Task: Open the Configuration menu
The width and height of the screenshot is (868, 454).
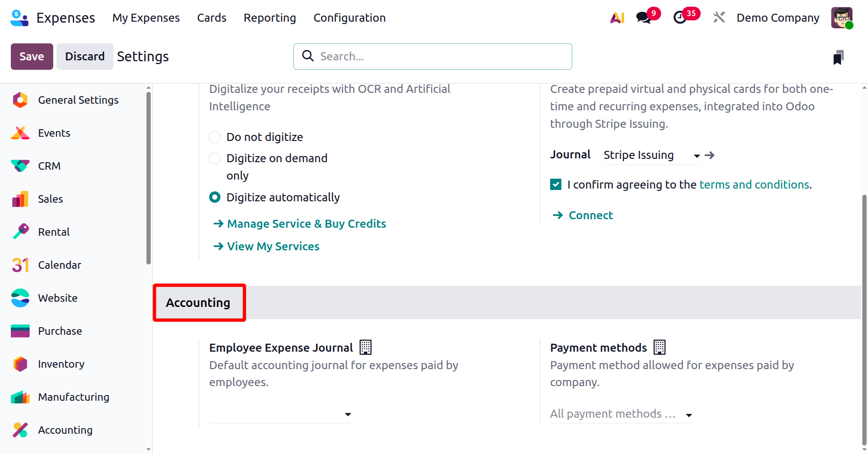Action: [x=349, y=18]
